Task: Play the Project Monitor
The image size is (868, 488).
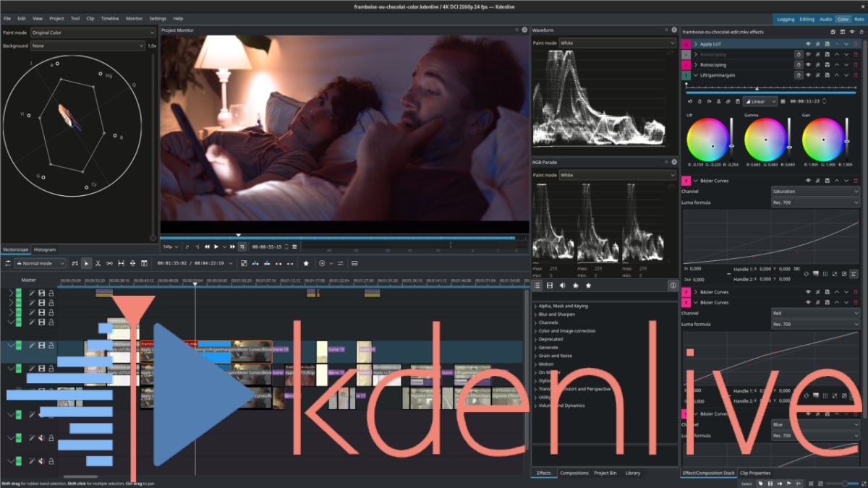Action: (x=216, y=247)
